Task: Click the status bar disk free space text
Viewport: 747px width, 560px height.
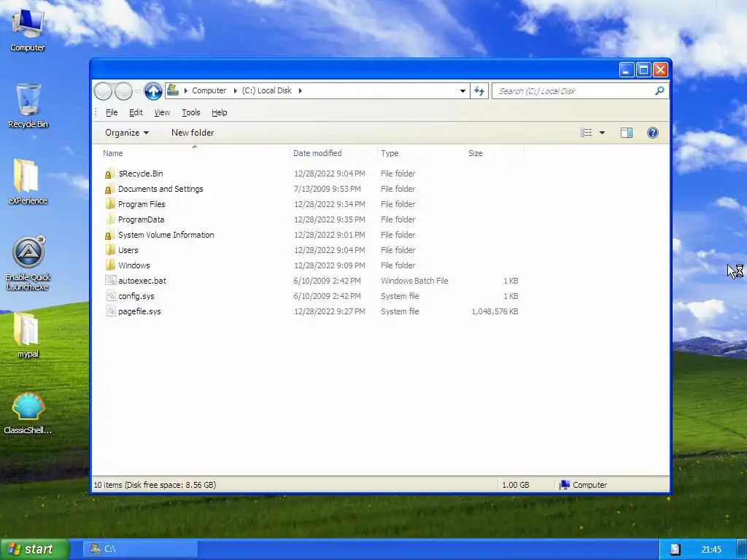Action: (x=155, y=485)
